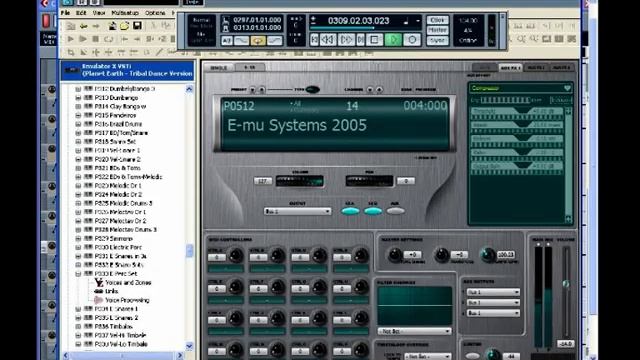The image size is (640, 360).
Task: Click the auto-quantize AQ button on the transport
Action: point(227,40)
